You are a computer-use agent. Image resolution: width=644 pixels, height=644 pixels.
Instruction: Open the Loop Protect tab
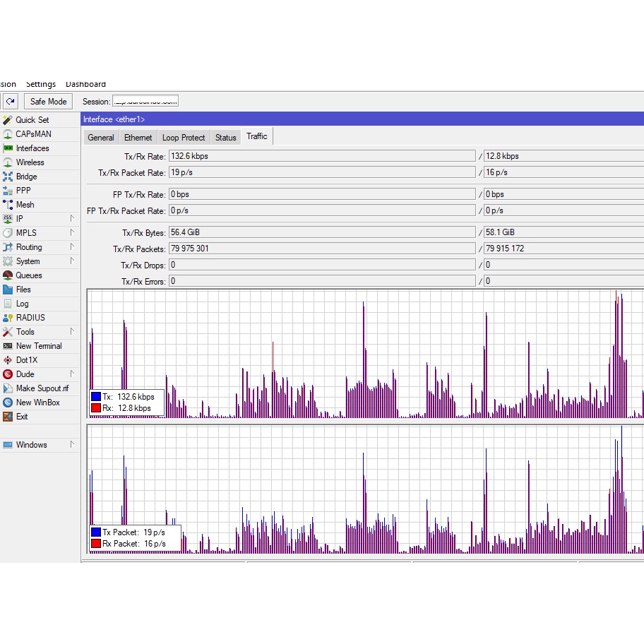coord(183,137)
